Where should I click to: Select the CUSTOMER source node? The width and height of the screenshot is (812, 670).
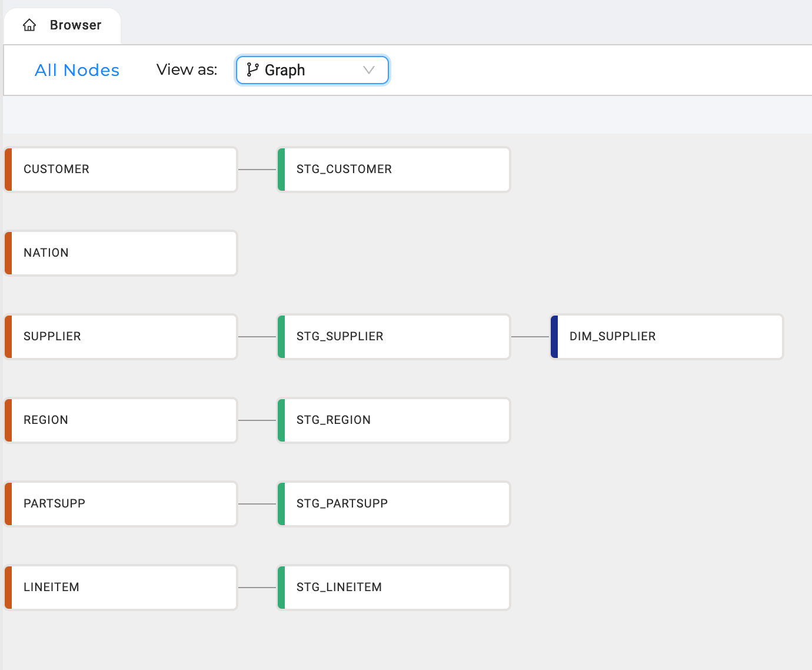click(x=121, y=170)
